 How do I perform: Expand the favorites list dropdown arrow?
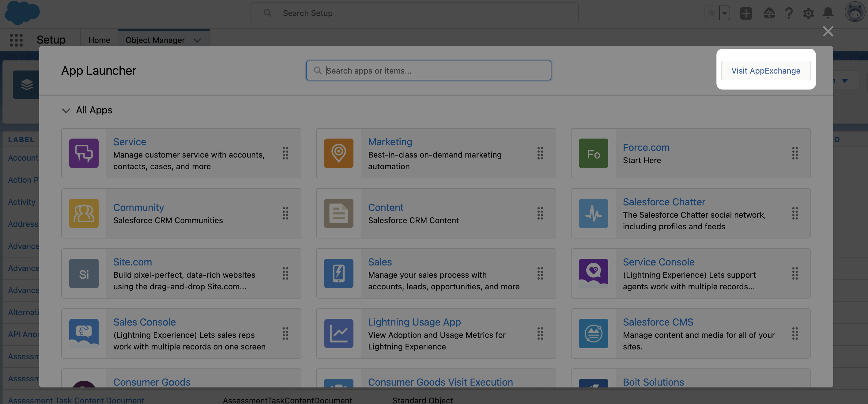pyautogui.click(x=724, y=13)
